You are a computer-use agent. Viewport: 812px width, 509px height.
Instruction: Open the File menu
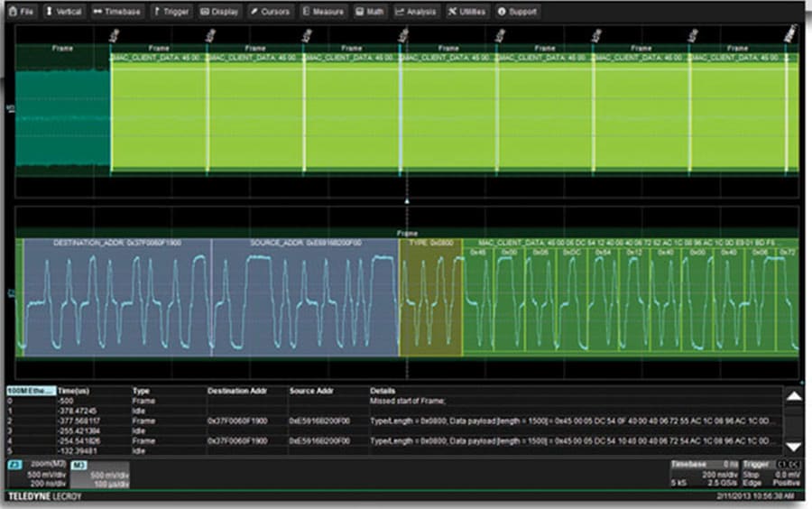pos(22,12)
